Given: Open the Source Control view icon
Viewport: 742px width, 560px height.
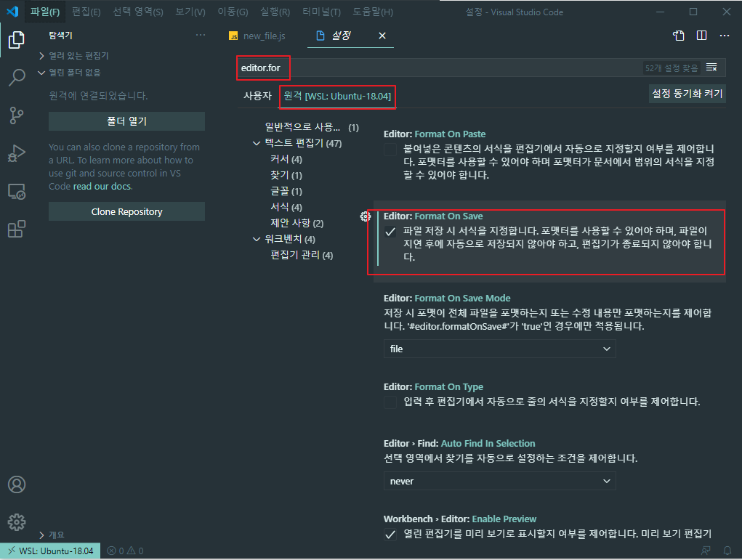Looking at the screenshot, I should click(17, 115).
